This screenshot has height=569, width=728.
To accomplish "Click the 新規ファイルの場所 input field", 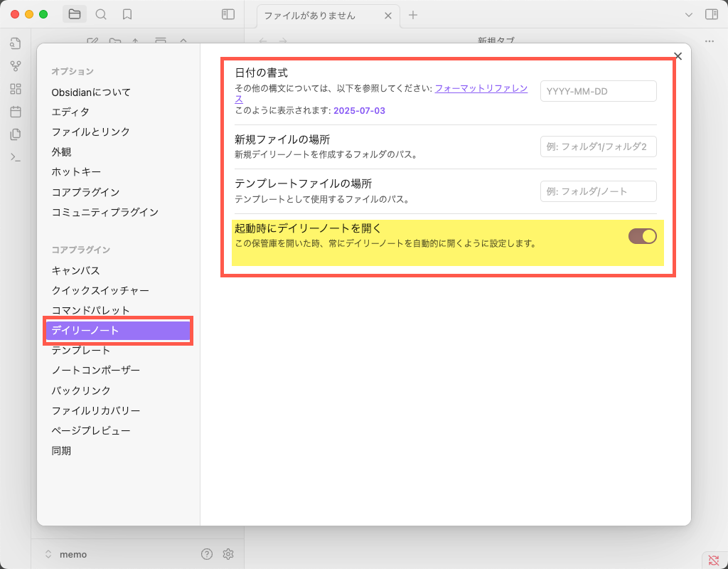I will [x=598, y=147].
